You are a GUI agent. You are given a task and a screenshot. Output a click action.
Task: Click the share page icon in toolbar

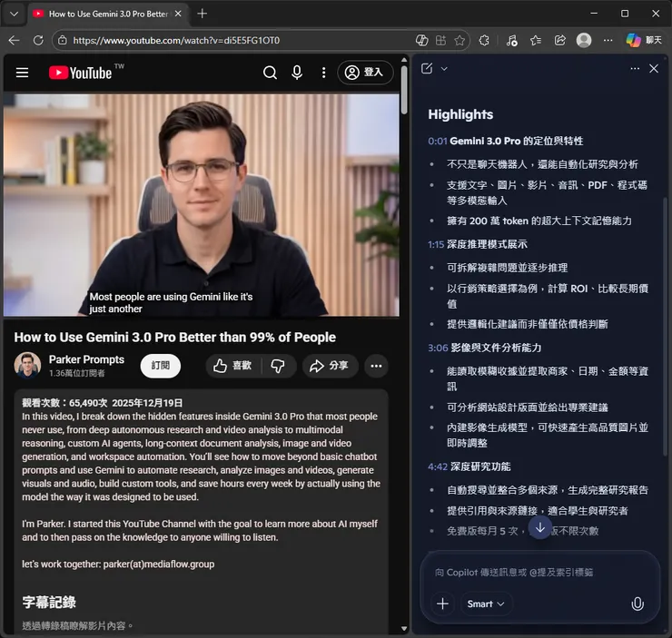click(559, 40)
